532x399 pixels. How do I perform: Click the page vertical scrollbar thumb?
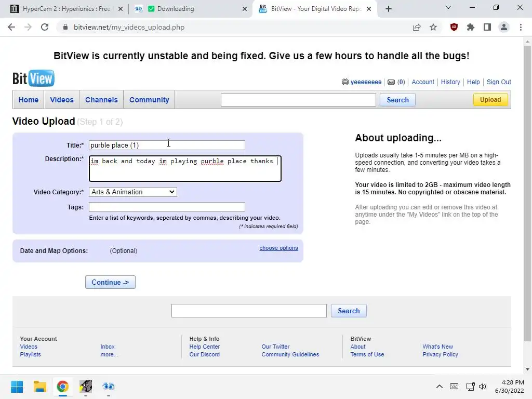(527, 193)
